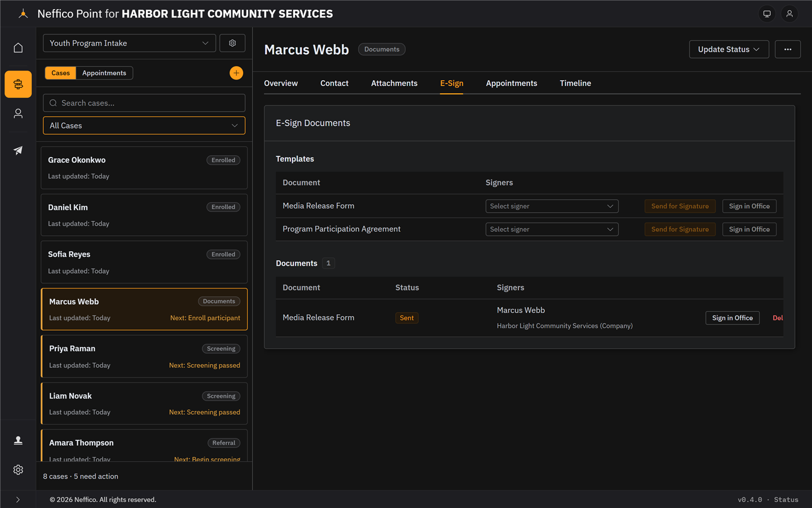
Task: Switch to the Contact tab
Action: tap(334, 83)
